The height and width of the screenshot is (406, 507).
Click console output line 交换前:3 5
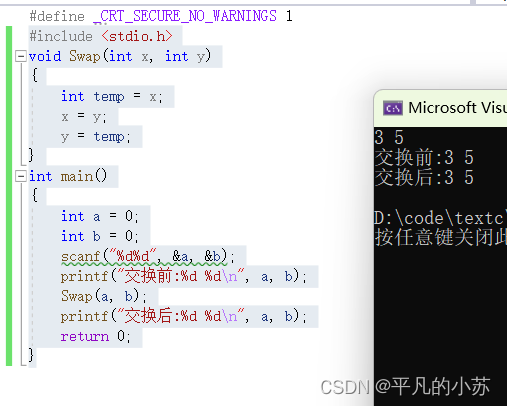coord(424,157)
